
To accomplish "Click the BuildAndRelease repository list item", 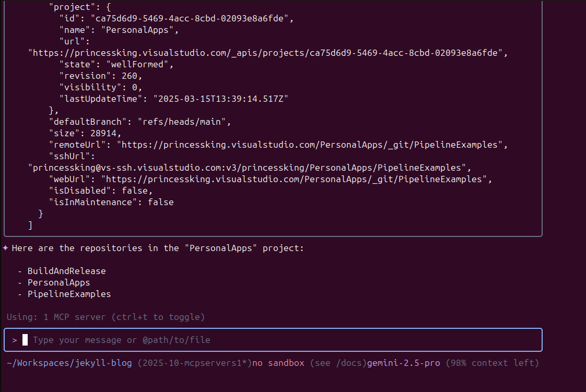I will point(66,271).
